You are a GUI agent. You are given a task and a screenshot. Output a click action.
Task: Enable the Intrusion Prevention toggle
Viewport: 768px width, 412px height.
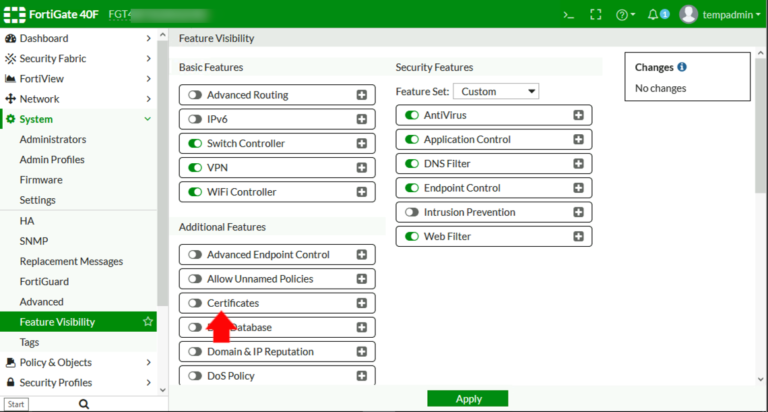point(412,212)
